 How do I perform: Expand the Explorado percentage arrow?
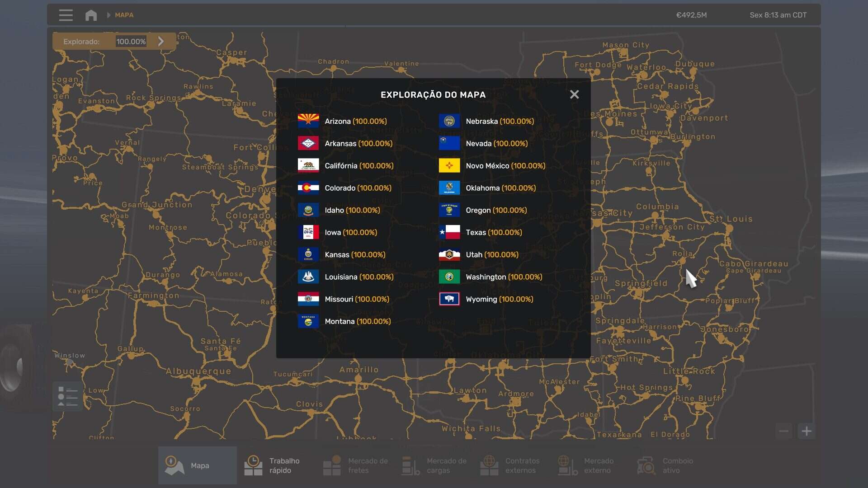click(x=161, y=41)
